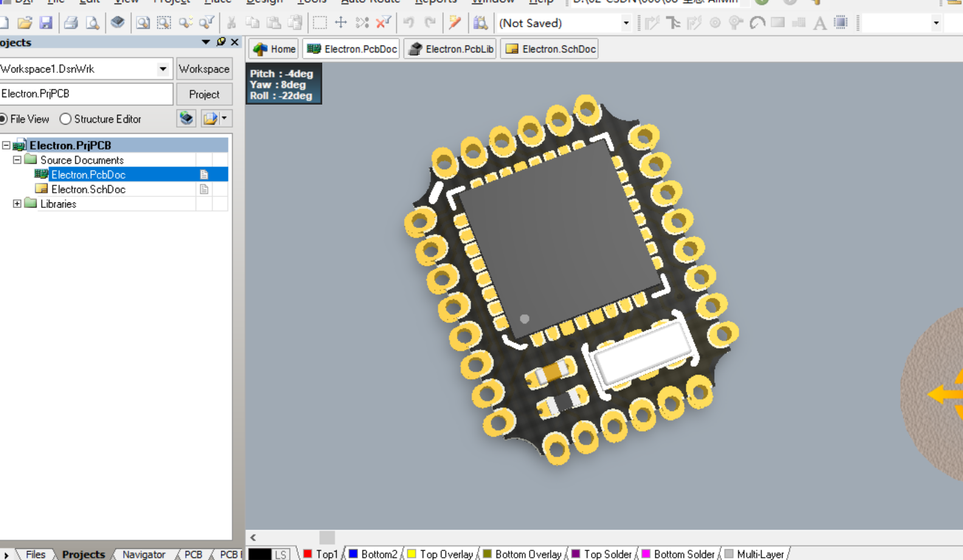Pin the Projects panel
Image resolution: width=963 pixels, height=560 pixels.
(221, 42)
